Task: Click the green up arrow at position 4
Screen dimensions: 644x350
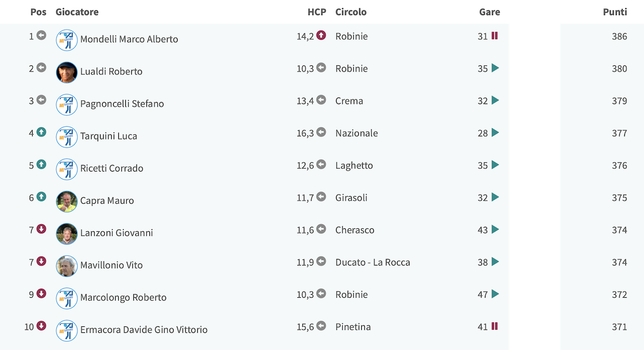Action: (x=41, y=132)
